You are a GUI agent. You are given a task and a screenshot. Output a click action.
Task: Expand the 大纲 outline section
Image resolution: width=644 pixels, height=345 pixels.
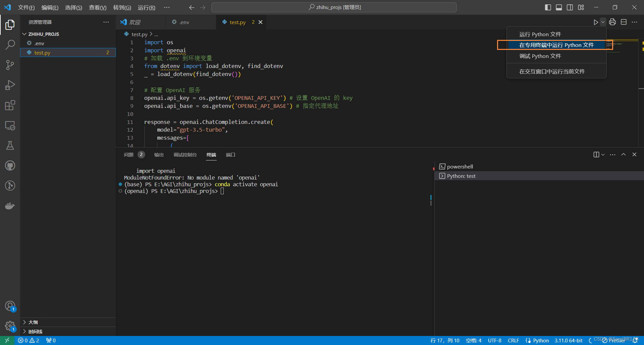(68, 322)
